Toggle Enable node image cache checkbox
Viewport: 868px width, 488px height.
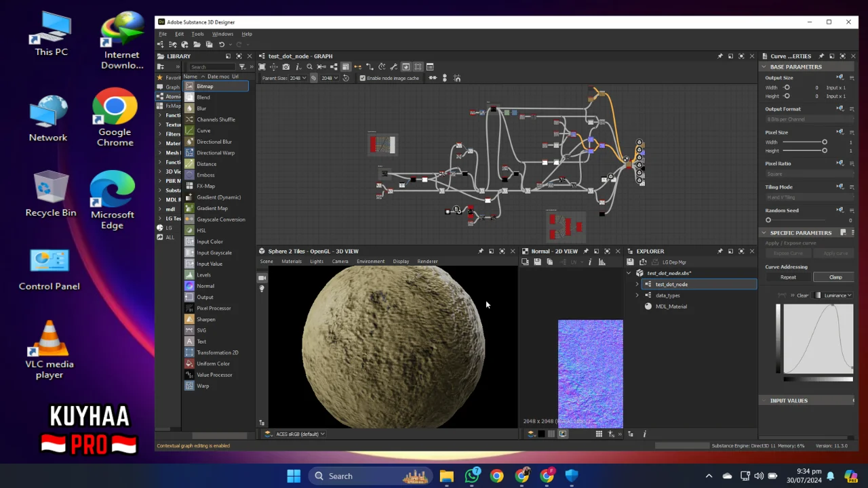point(362,78)
